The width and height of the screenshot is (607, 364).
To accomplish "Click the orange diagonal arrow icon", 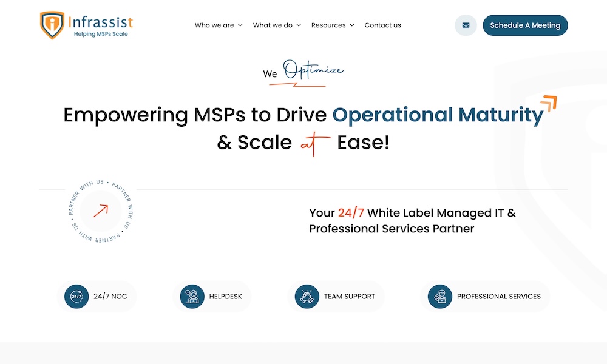I will tap(101, 211).
